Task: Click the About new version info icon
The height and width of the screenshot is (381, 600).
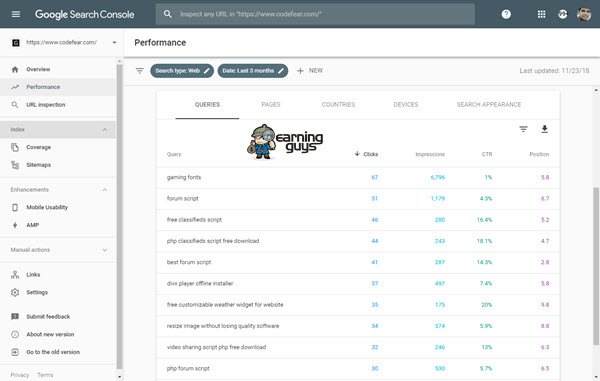Action: tap(15, 334)
